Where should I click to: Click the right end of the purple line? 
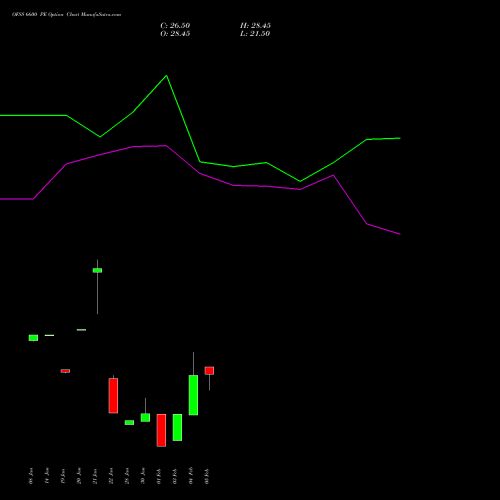[x=399, y=234]
